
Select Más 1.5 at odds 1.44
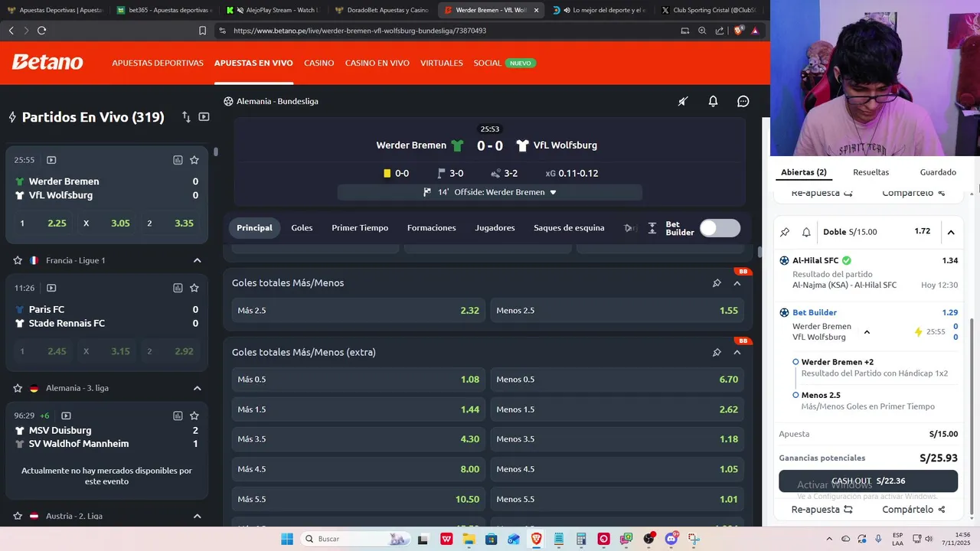358,409
